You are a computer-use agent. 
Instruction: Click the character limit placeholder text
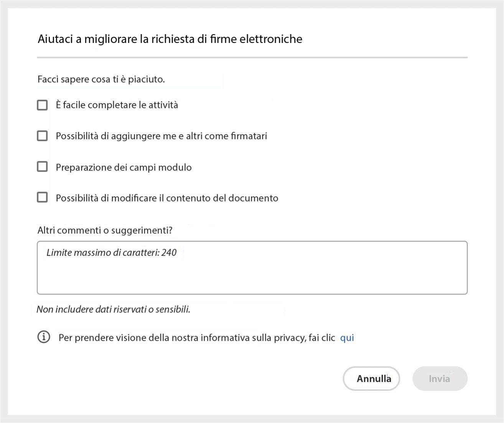coord(111,253)
